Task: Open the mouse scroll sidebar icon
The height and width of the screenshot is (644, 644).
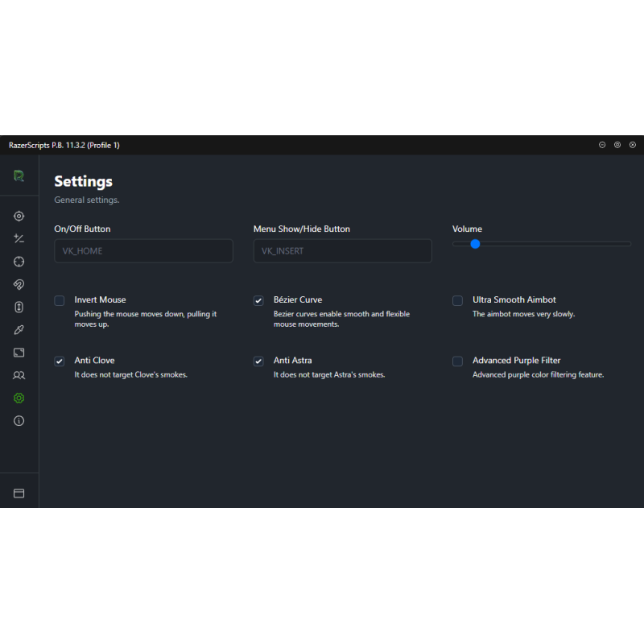Action: tap(19, 308)
